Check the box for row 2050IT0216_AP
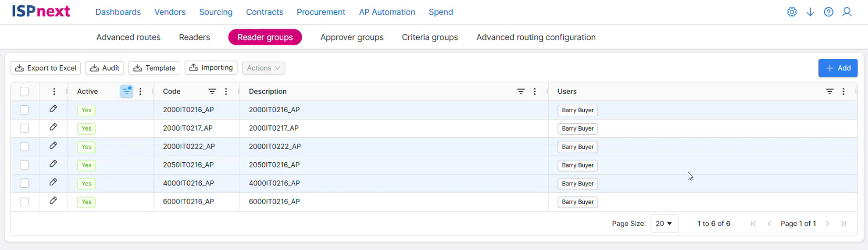 (x=25, y=165)
